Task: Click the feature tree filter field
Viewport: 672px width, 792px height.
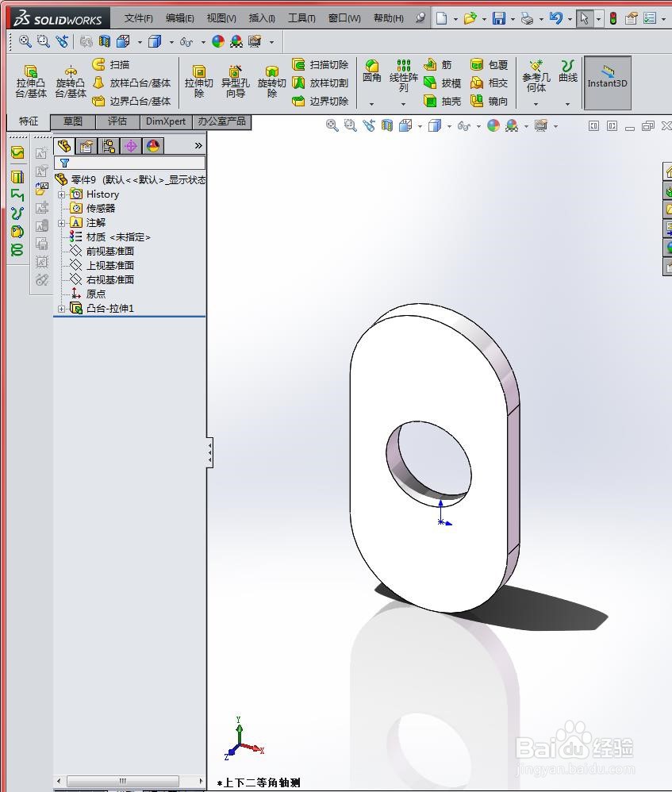Action: 130,163
